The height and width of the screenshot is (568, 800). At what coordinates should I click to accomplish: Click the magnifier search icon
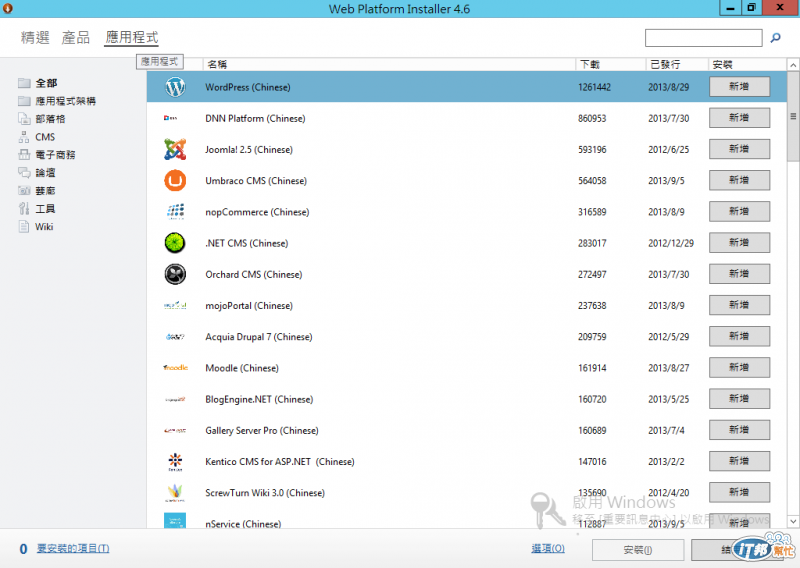coord(776,37)
